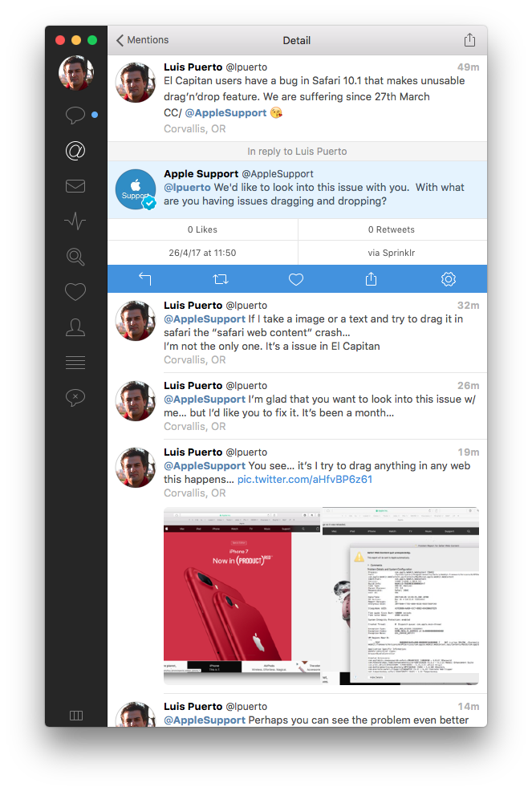This screenshot has width=532, height=791.
Task: Go back to Mentions
Action: 142,40
